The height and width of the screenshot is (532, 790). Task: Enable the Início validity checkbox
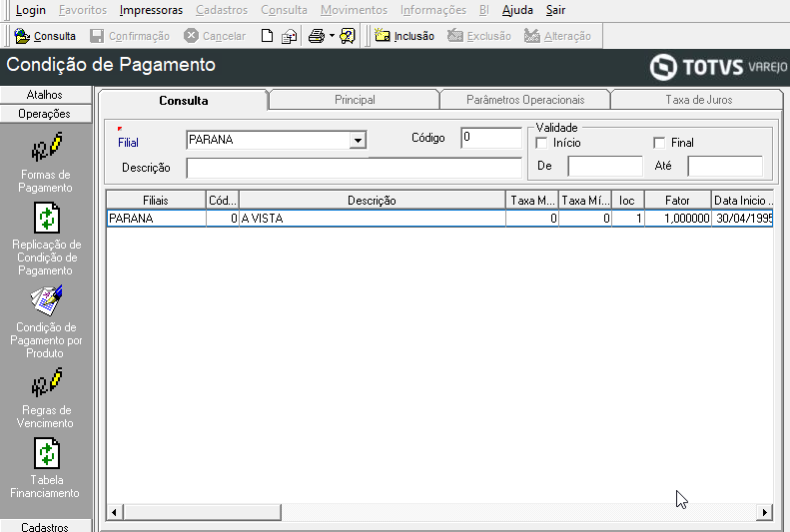[x=541, y=143]
